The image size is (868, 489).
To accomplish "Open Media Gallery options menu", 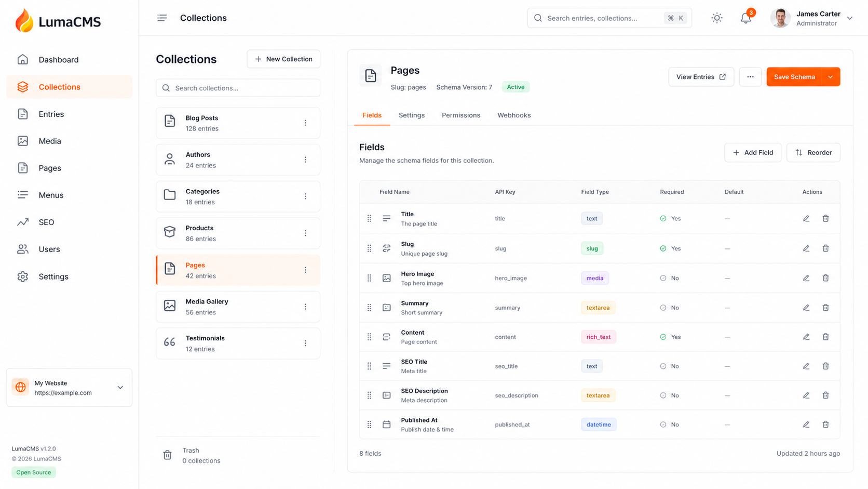I will (x=305, y=307).
